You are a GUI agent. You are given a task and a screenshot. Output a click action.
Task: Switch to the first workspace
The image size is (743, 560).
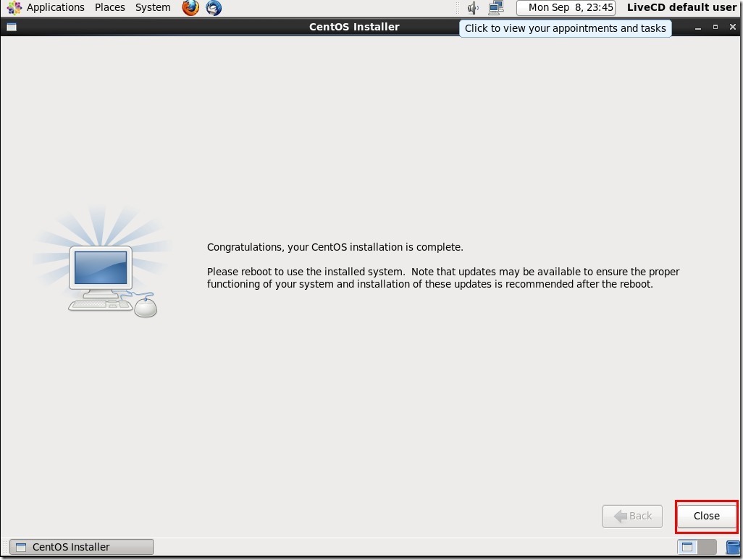pos(687,547)
